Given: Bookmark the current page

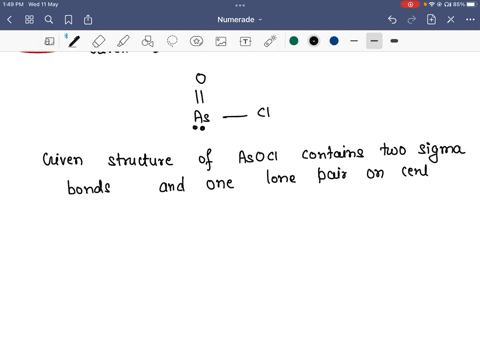Looking at the screenshot, I should point(68,20).
